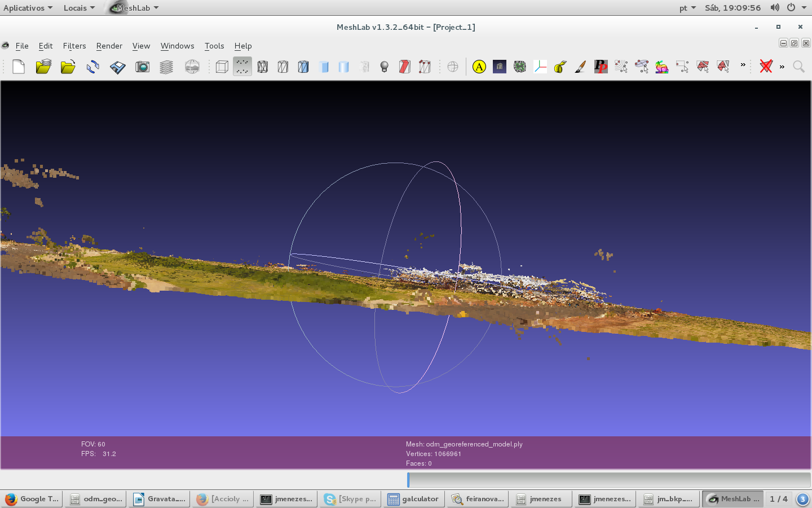Delete selected faces with the red X
This screenshot has width=812, height=508.
tap(766, 67)
